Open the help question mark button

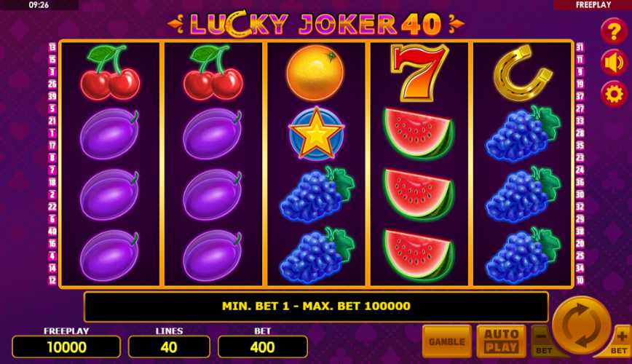[614, 31]
